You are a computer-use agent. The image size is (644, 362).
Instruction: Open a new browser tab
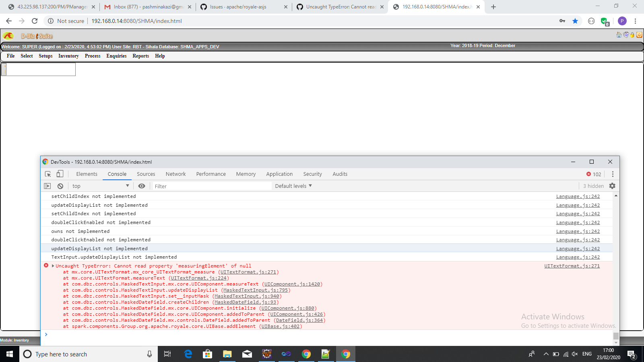coord(493,7)
